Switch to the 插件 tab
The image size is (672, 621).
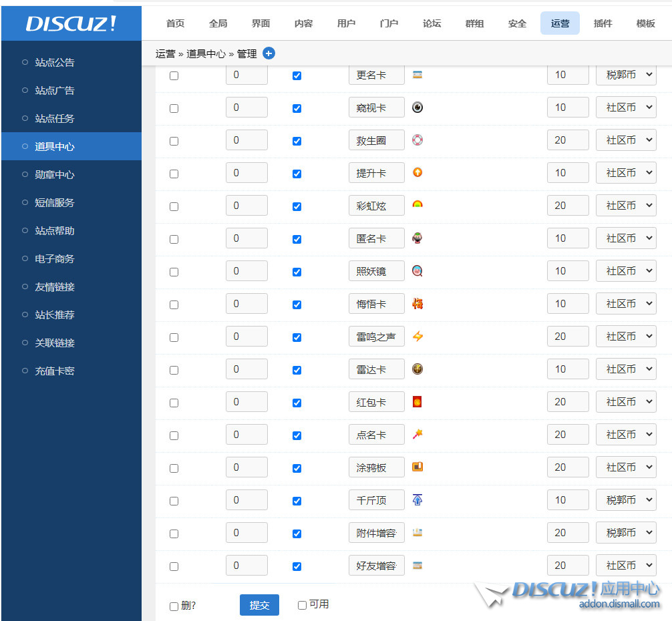[603, 23]
